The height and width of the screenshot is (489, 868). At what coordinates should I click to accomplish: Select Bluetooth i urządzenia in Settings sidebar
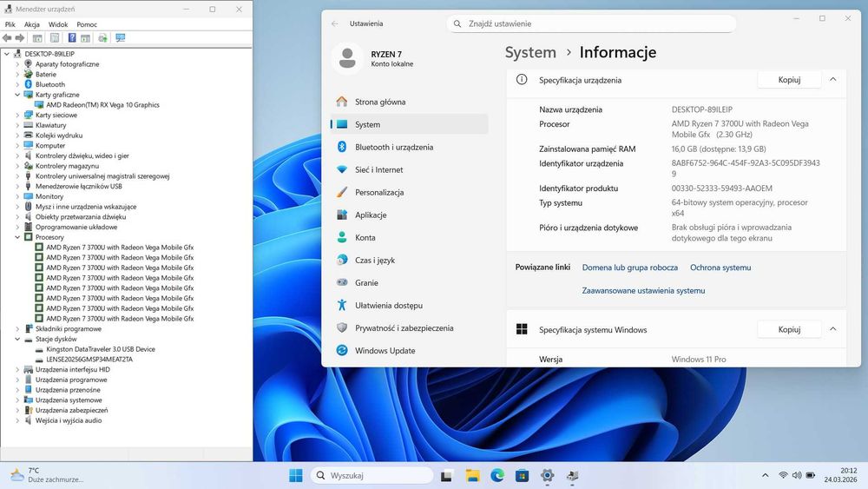[409, 147]
